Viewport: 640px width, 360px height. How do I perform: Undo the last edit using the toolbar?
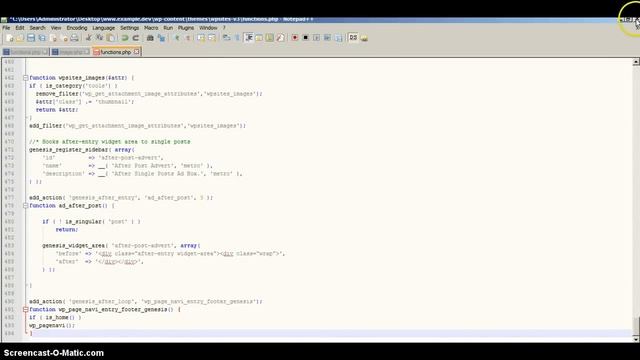point(125,38)
